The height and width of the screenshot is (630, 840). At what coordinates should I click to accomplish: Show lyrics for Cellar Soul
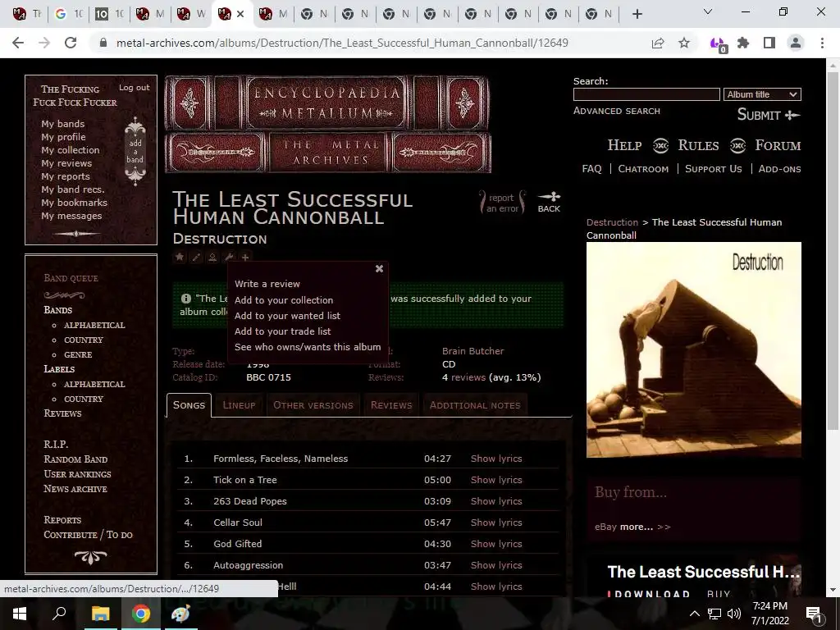click(x=496, y=523)
